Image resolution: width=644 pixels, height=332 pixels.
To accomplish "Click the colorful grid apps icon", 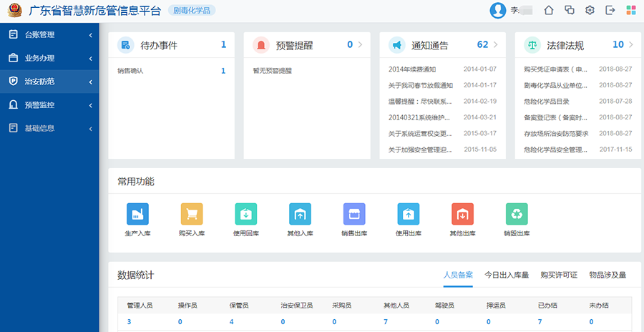I will (x=630, y=10).
